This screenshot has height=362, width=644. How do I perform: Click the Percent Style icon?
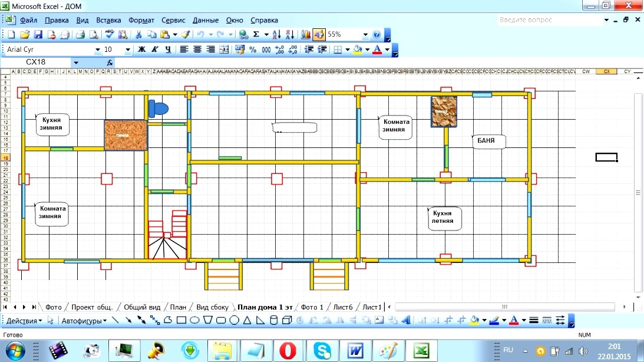(253, 50)
